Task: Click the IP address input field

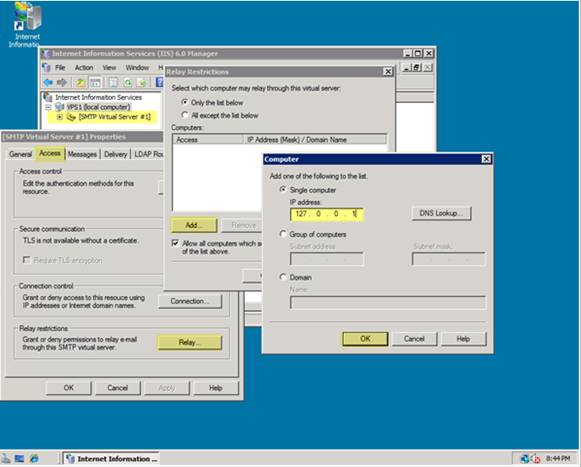Action: [327, 214]
